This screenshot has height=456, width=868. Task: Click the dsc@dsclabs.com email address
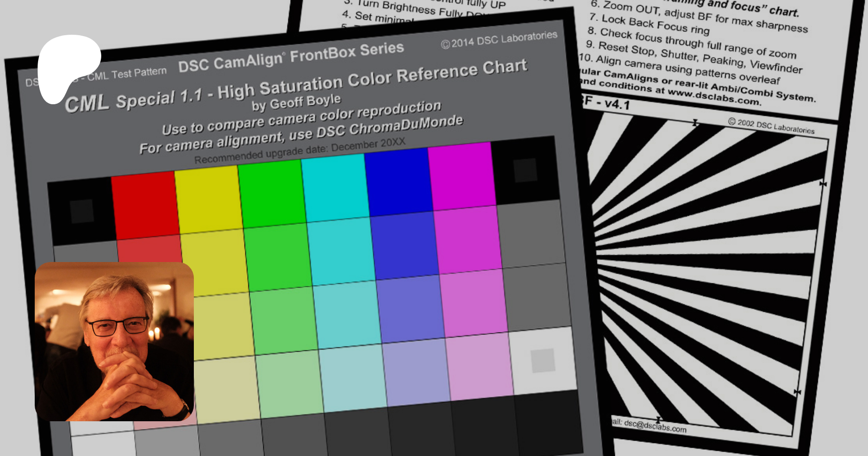click(x=655, y=426)
